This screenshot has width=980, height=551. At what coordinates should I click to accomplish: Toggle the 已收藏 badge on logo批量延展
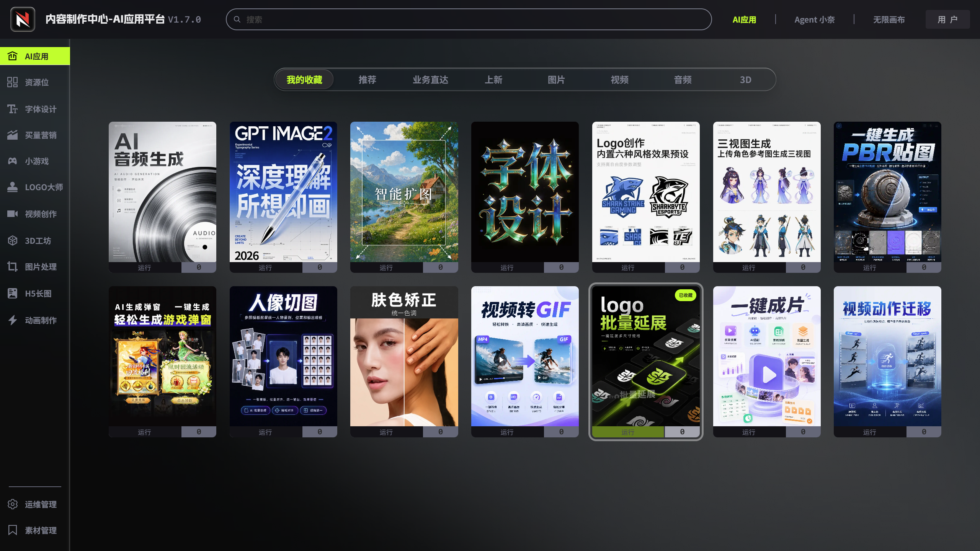pyautogui.click(x=685, y=295)
